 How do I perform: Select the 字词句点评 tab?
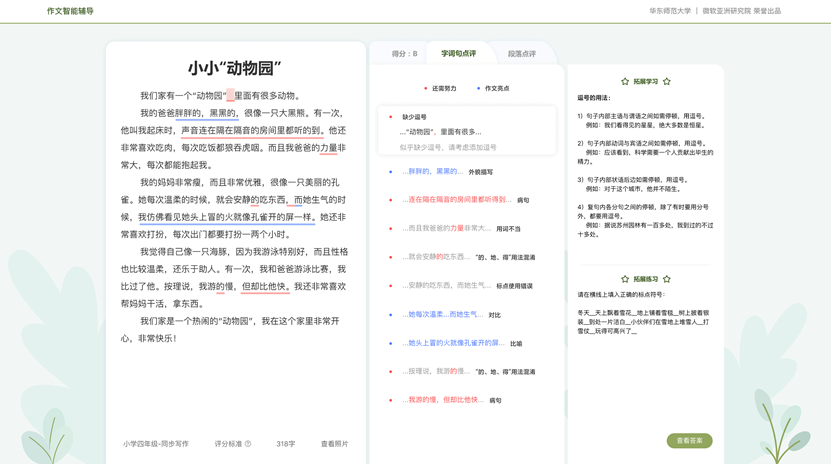[458, 54]
